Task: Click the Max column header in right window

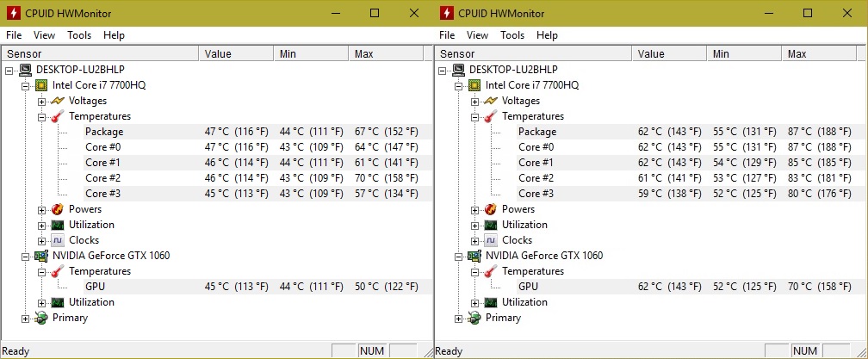Action: (x=797, y=54)
